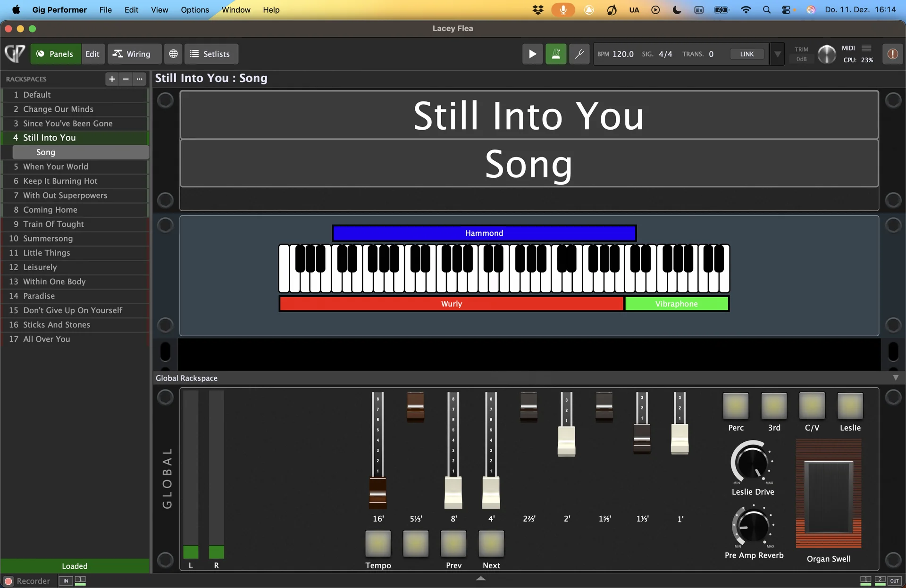Open the Options menu
The image size is (906, 588).
[195, 10]
